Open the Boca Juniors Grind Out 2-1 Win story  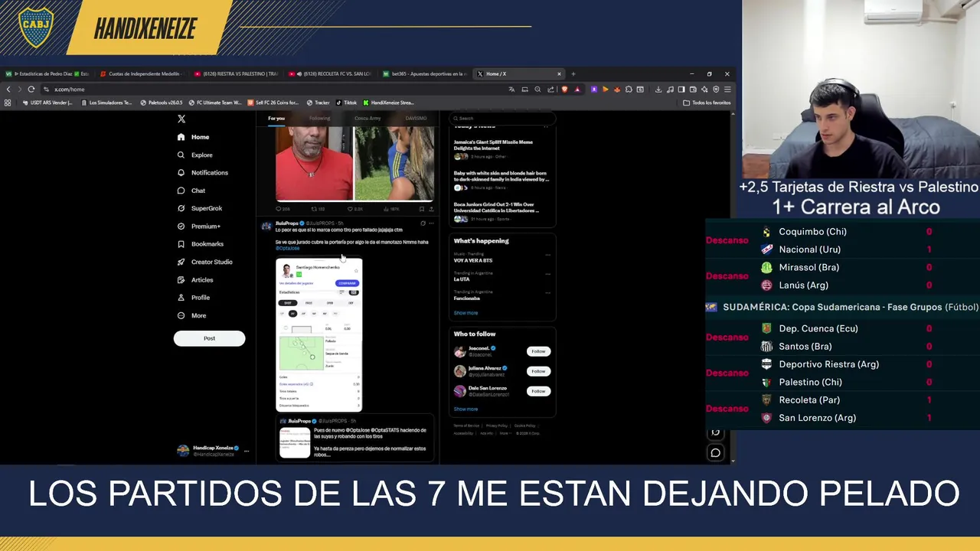click(501, 212)
